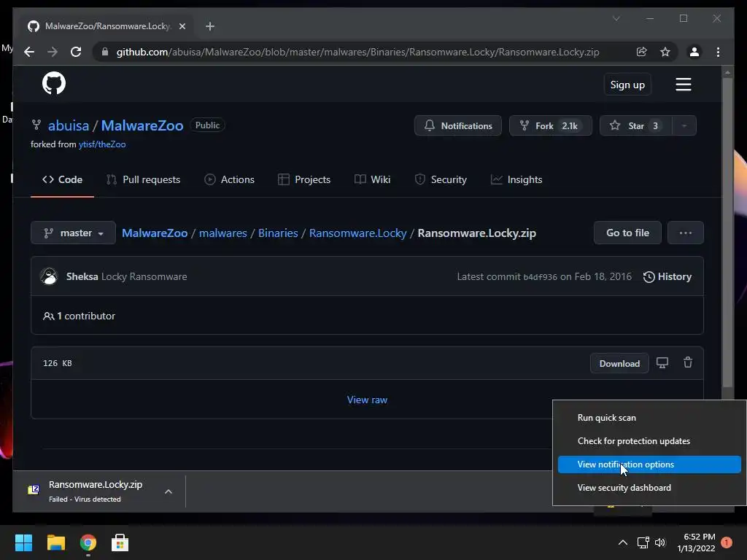Star the repository

pyautogui.click(x=636, y=125)
